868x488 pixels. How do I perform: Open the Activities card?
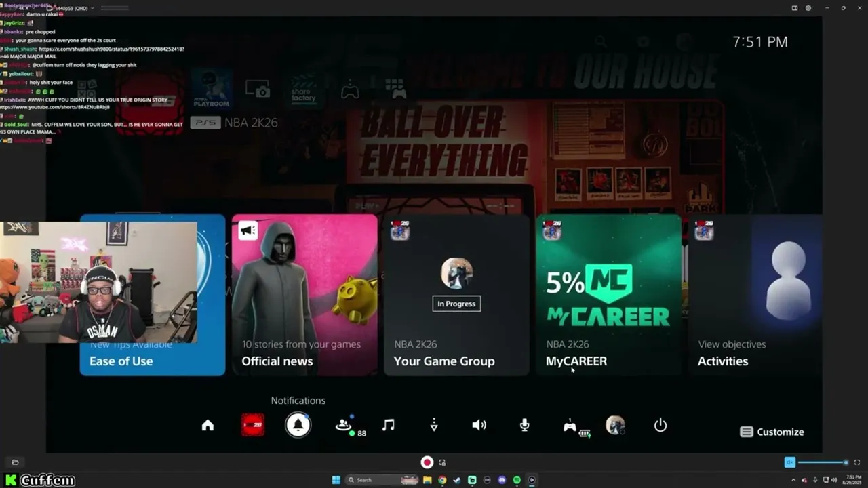coord(755,295)
